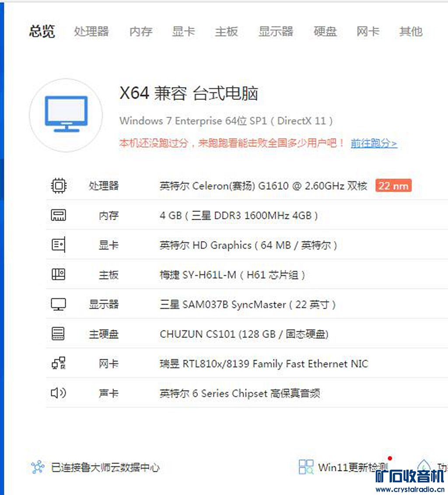Open the 显卡 tab
The width and height of the screenshot is (448, 495).
183,31
